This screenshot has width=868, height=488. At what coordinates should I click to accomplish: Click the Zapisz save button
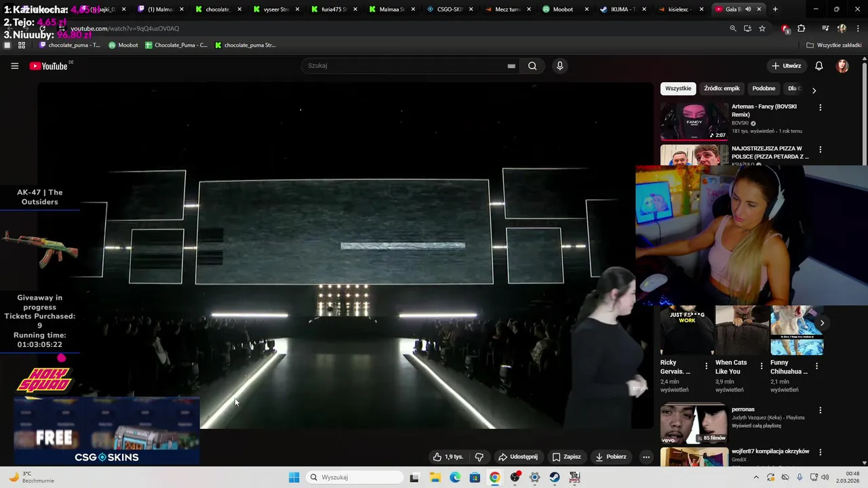point(566,457)
